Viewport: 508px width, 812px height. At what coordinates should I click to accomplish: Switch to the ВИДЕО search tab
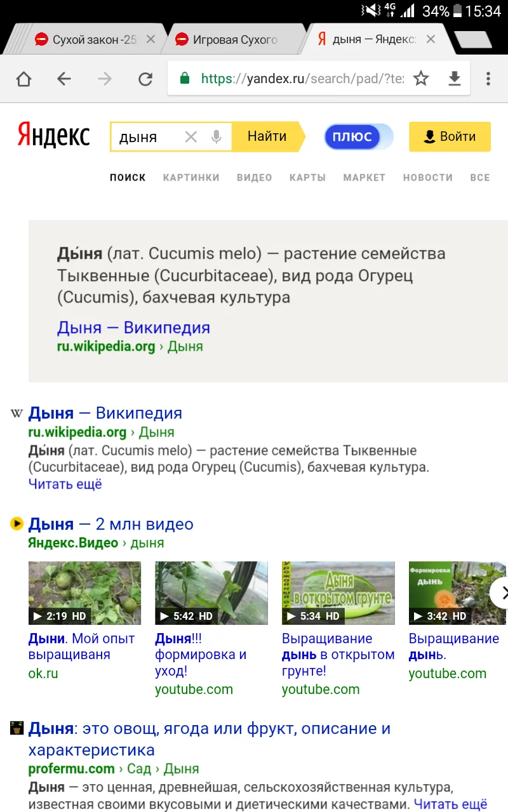pos(254,178)
